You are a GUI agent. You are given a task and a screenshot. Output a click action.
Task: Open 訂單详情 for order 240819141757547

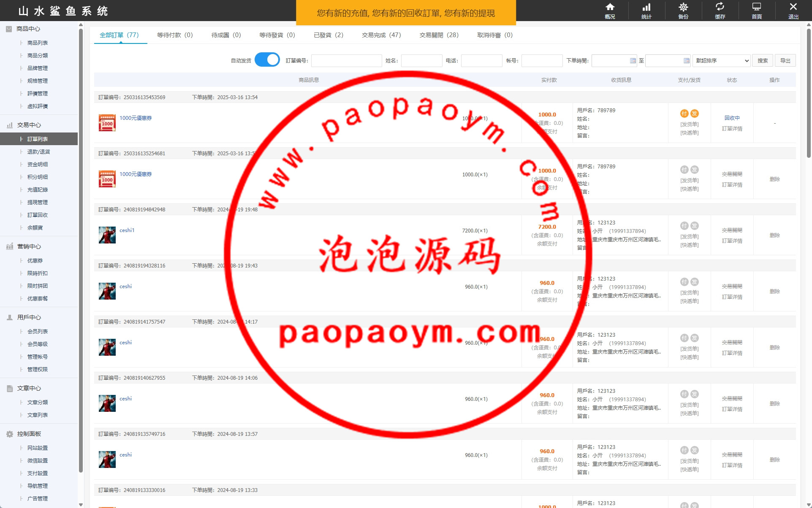click(x=732, y=353)
